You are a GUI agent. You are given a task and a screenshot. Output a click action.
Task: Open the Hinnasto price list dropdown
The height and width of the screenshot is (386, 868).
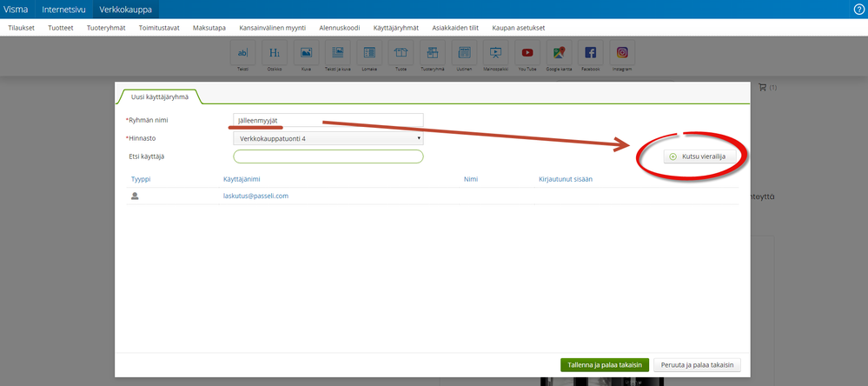(x=328, y=138)
